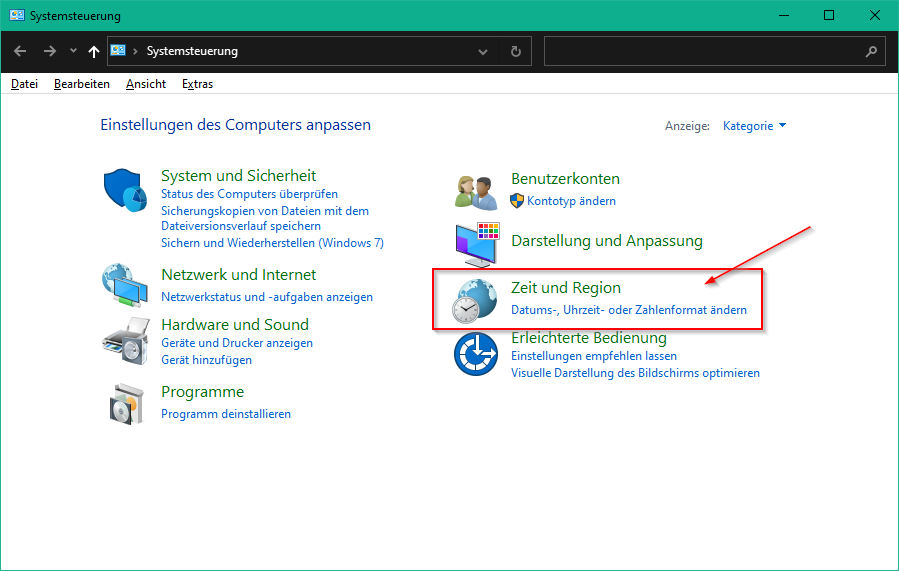
Task: Click the Systemsteuerung breadcrumb in address bar
Action: pyautogui.click(x=192, y=51)
